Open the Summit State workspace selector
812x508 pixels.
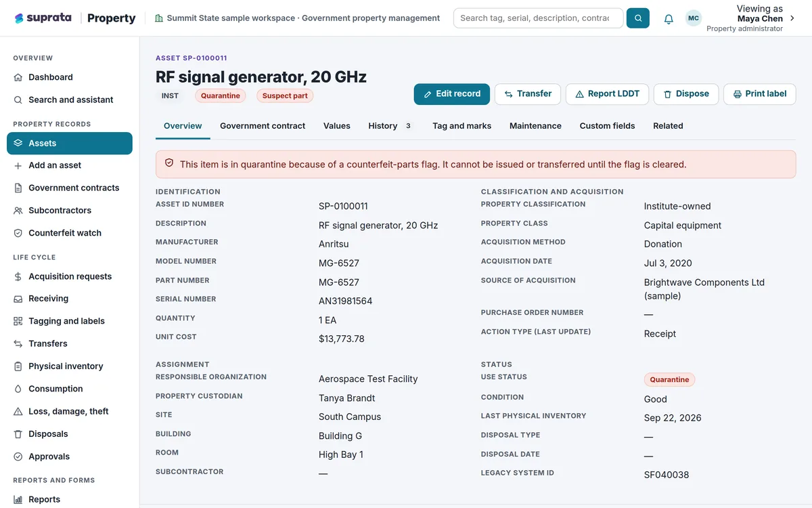coord(298,18)
